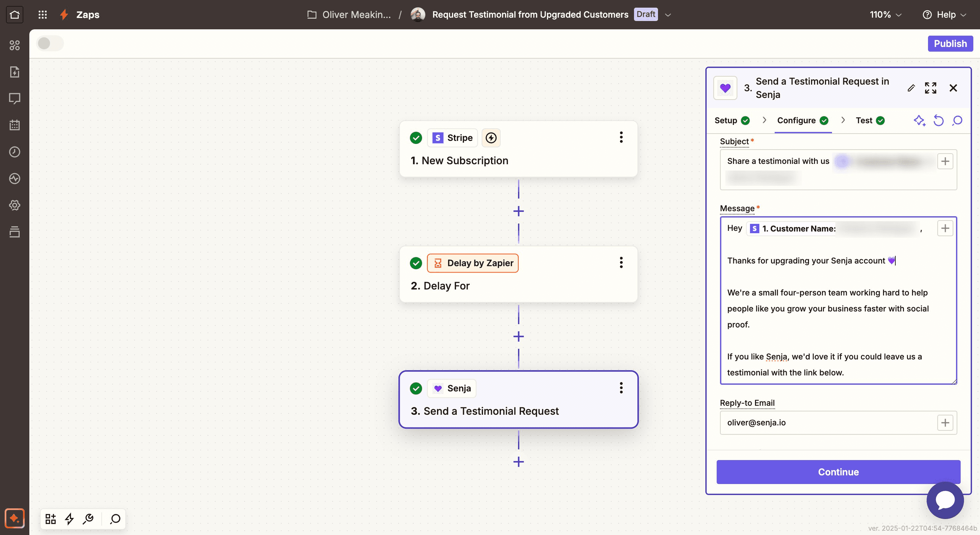Click into the Subject input field
This screenshot has height=535, width=980.
838,170
